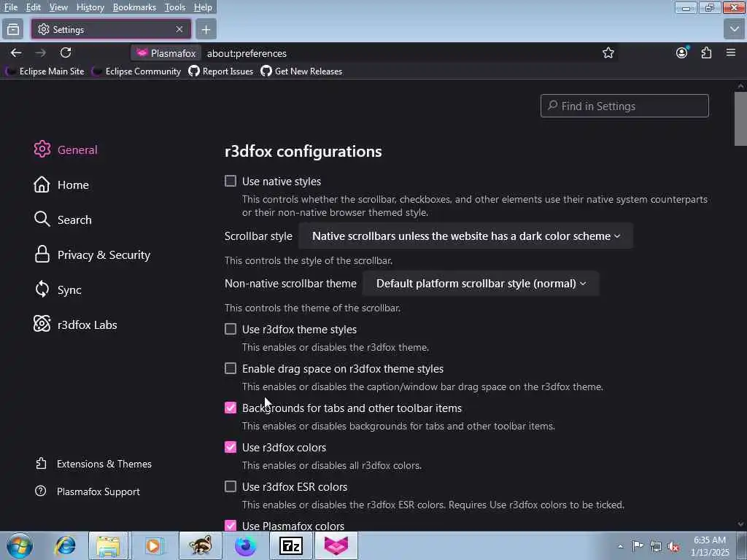This screenshot has height=560, width=747.
Task: Click the network tray icon
Action: (656, 547)
